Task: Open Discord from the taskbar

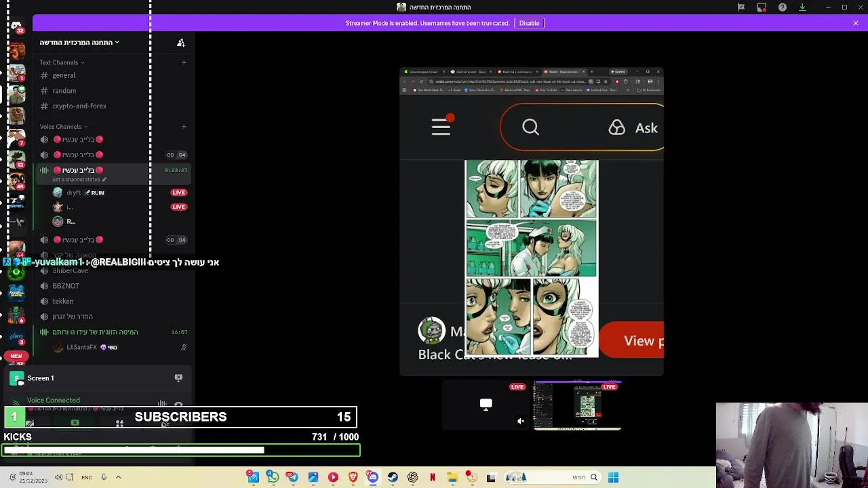Action: pyautogui.click(x=372, y=477)
